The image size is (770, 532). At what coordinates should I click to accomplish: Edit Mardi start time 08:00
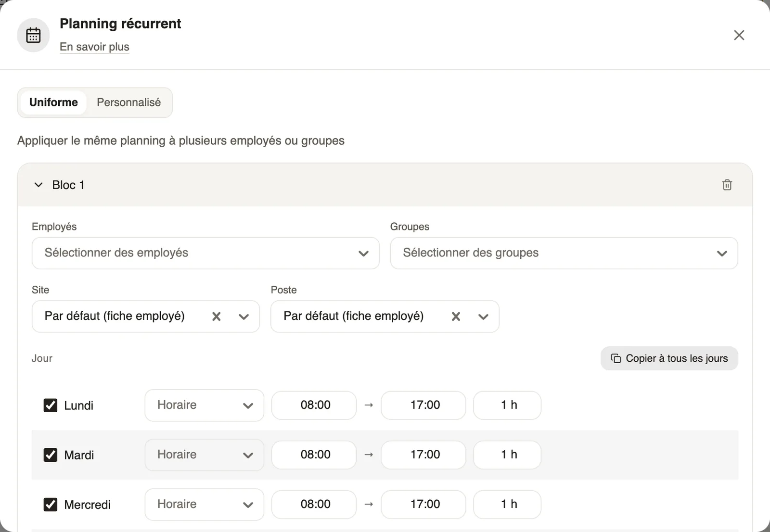[x=314, y=455]
